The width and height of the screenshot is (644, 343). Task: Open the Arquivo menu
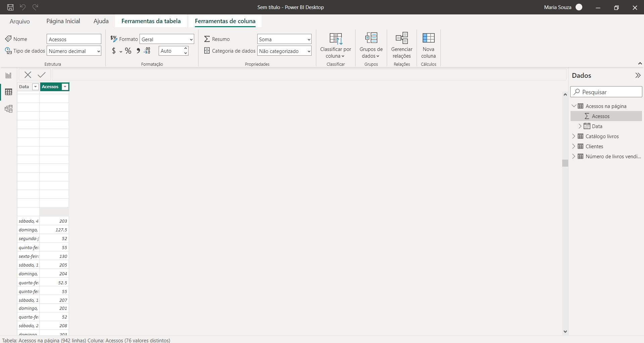pyautogui.click(x=20, y=21)
